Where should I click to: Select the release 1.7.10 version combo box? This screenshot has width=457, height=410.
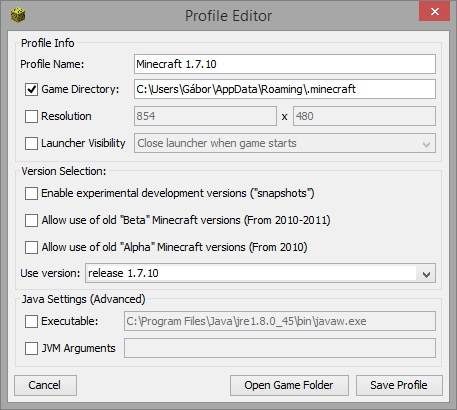[x=260, y=273]
